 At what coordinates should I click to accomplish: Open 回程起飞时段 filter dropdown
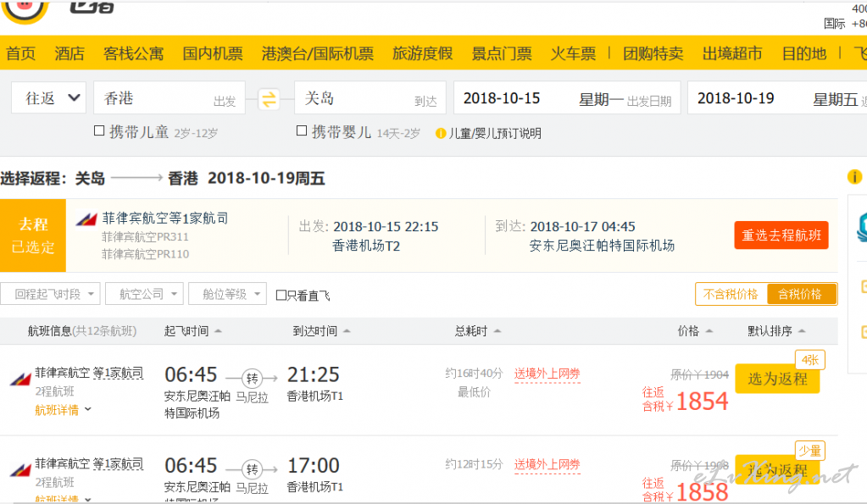(x=50, y=294)
